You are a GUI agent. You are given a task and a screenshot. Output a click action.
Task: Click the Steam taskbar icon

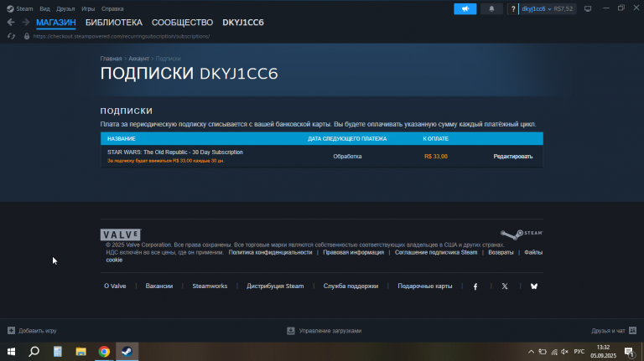[127, 352]
